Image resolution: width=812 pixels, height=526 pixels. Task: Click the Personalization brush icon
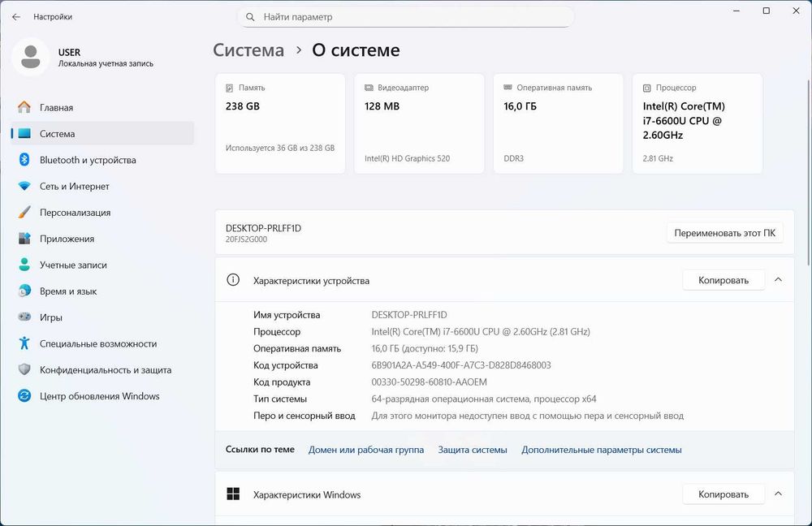tap(24, 213)
